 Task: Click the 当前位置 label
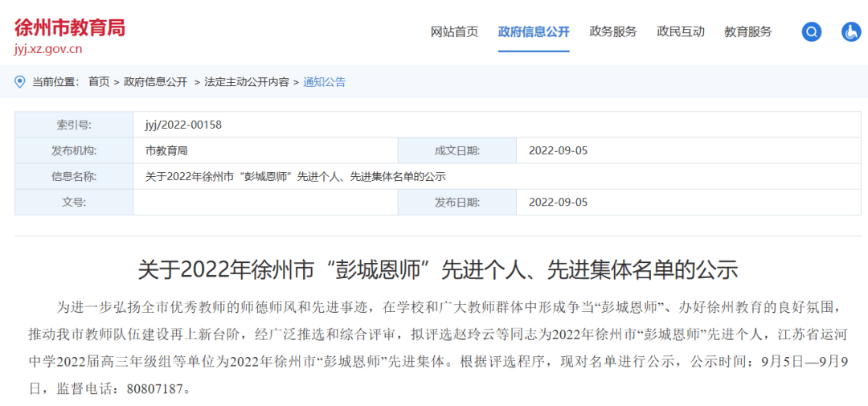[x=55, y=82]
